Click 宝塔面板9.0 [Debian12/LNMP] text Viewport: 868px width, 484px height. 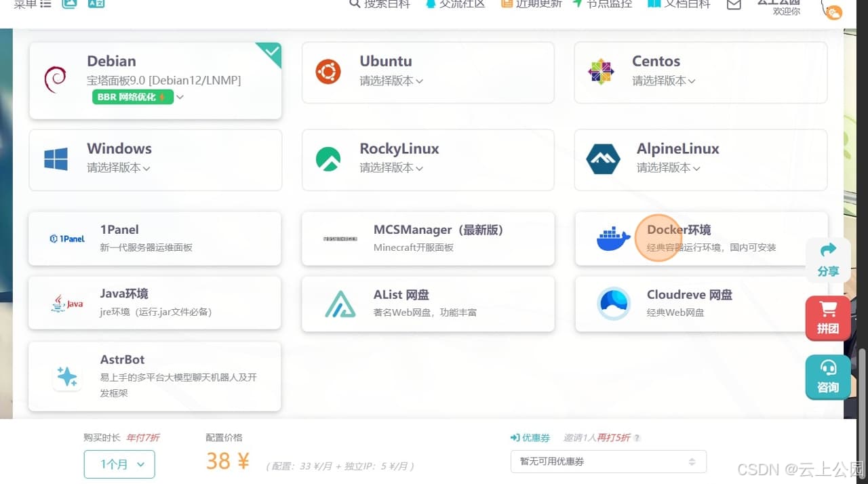pyautogui.click(x=163, y=81)
